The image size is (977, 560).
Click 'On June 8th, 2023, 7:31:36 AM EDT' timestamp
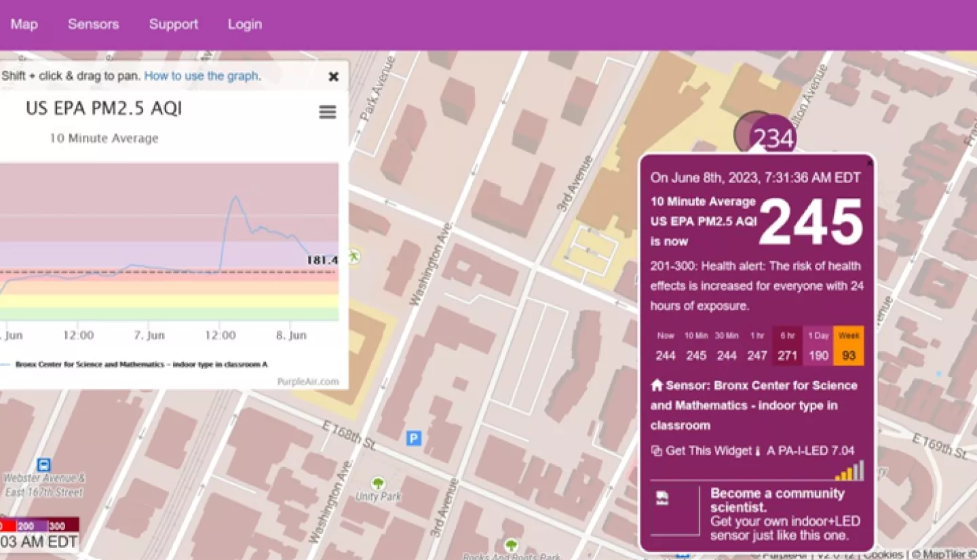(x=755, y=178)
